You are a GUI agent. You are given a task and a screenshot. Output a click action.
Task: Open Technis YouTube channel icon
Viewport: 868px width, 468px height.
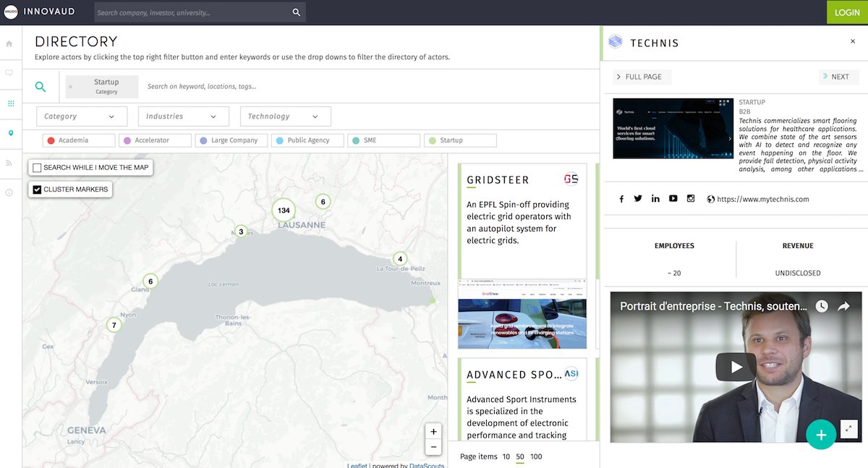[x=673, y=199]
